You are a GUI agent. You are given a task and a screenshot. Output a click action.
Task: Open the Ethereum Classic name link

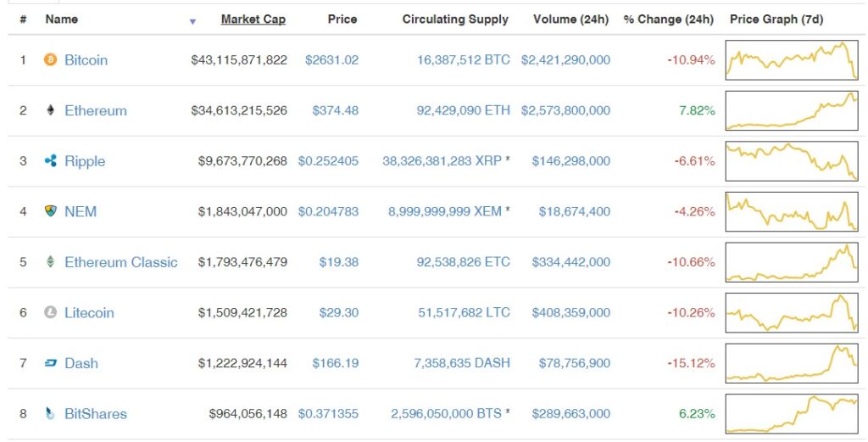click(121, 262)
